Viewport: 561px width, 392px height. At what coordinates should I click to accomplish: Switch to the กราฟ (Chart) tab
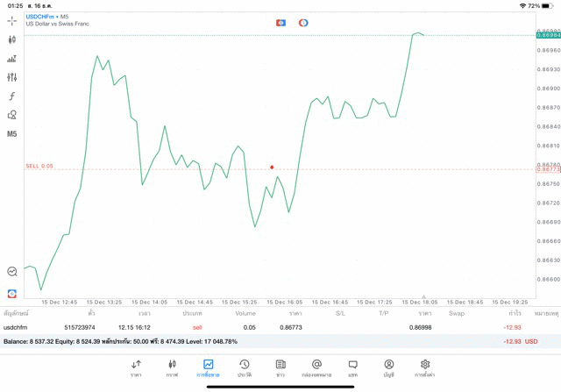pos(172,368)
